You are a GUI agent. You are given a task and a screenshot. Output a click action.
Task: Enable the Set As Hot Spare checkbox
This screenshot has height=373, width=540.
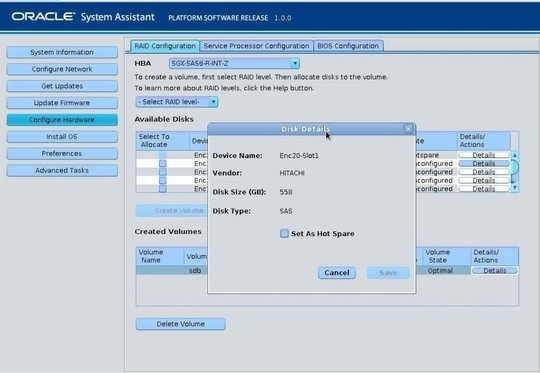pyautogui.click(x=284, y=234)
